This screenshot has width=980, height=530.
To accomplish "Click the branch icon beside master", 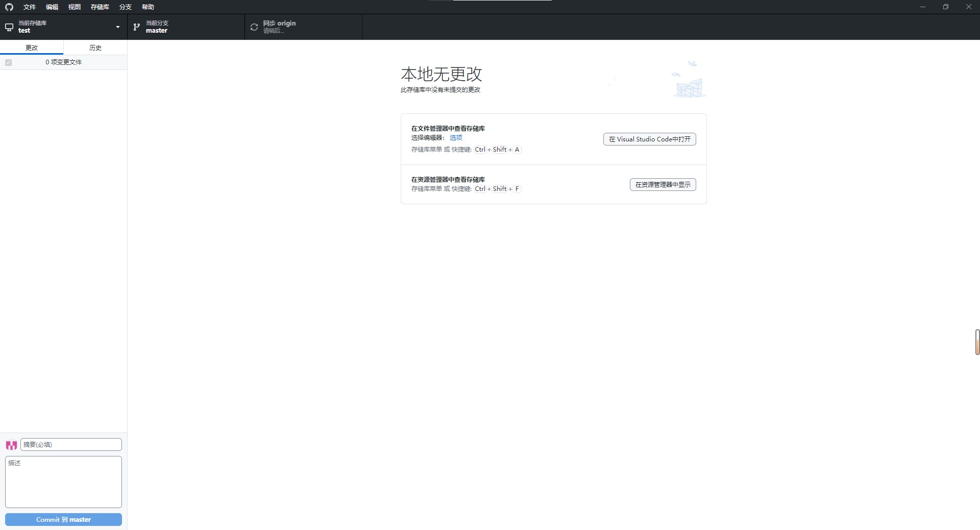I will coord(137,27).
